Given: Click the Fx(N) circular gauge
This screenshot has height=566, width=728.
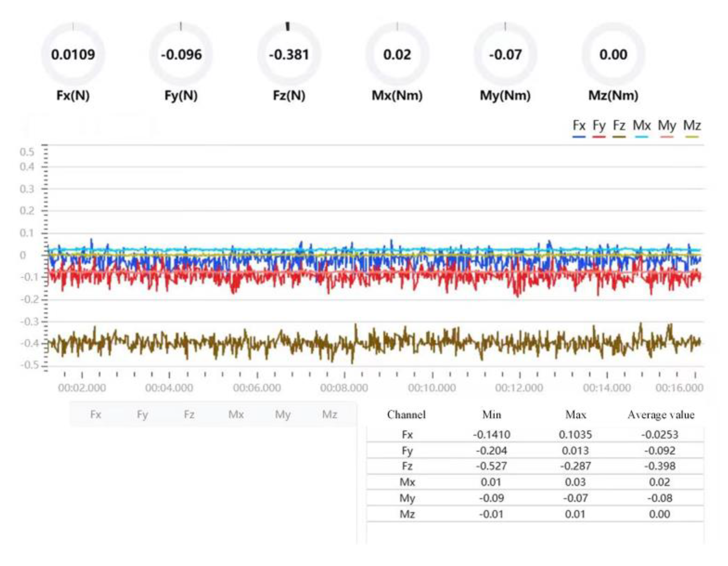Looking at the screenshot, I should [x=73, y=54].
